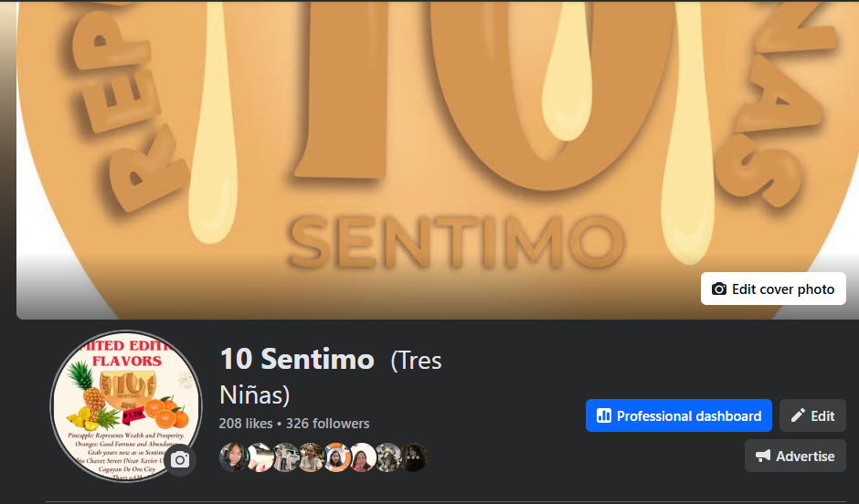Open the fourth follower avatar in the row
Viewport: 859px width, 504px height.
pos(311,457)
